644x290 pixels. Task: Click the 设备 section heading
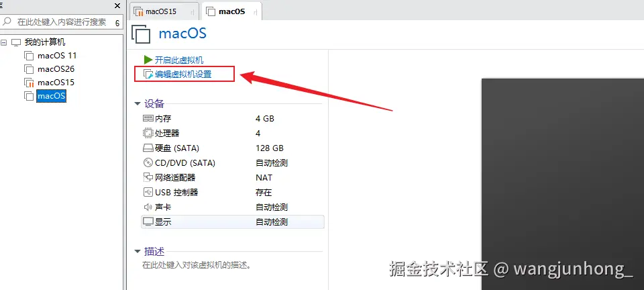(154, 104)
